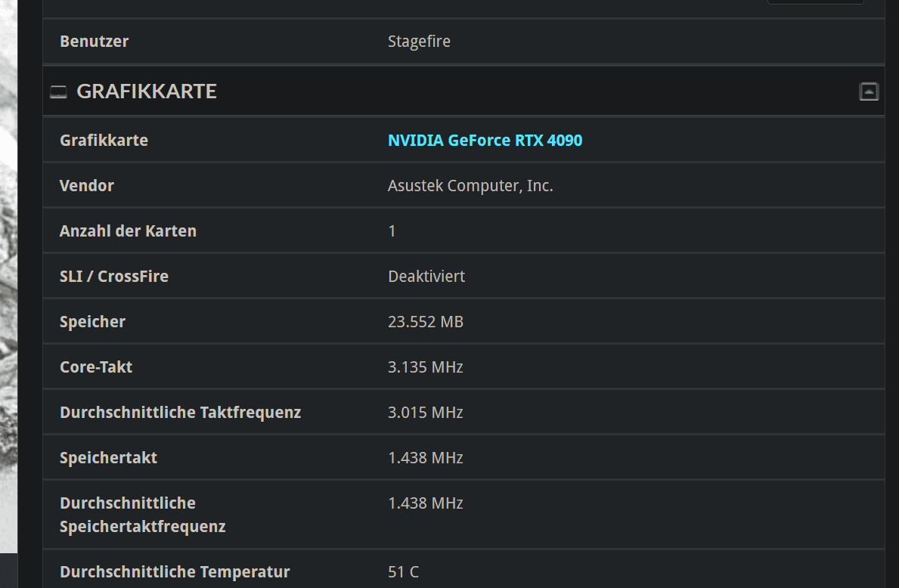Click the Core-Takt label

tap(96, 367)
